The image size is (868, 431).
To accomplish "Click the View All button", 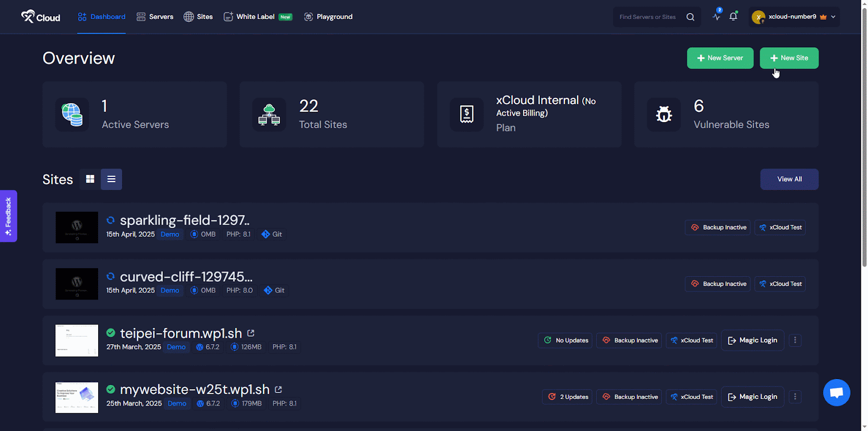I will [x=789, y=179].
